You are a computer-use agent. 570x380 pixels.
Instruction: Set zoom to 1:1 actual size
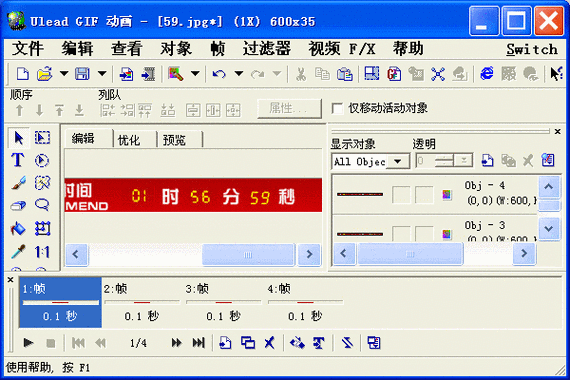(42, 252)
